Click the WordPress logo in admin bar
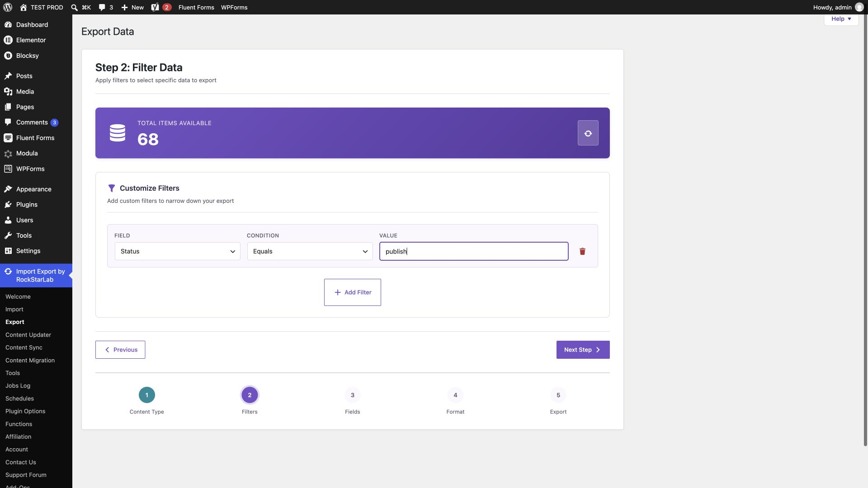 [x=8, y=7]
